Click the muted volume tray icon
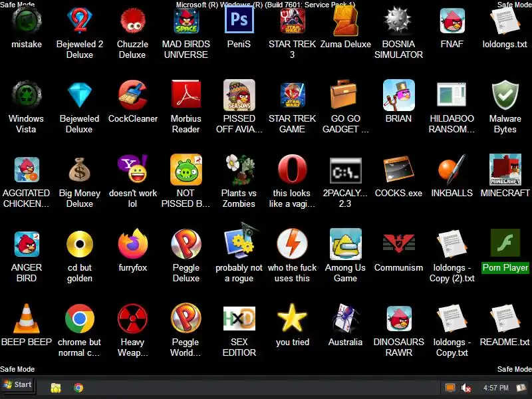This screenshot has width=532, height=399. [x=466, y=388]
